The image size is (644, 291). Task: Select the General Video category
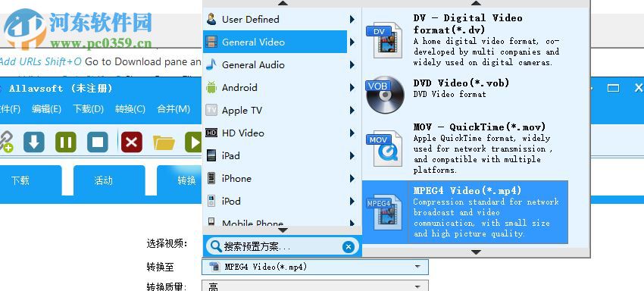click(275, 42)
